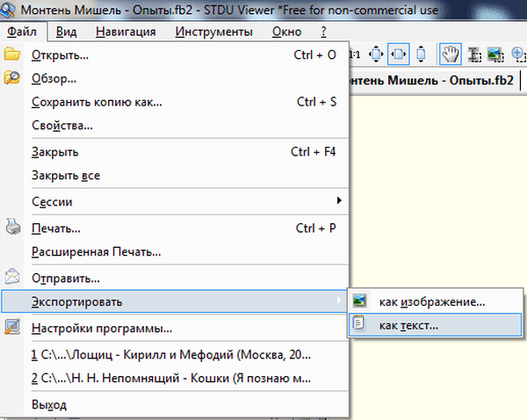This screenshot has height=420, width=527.
Task: Click the printer icon beside Печать
Action: [13, 228]
